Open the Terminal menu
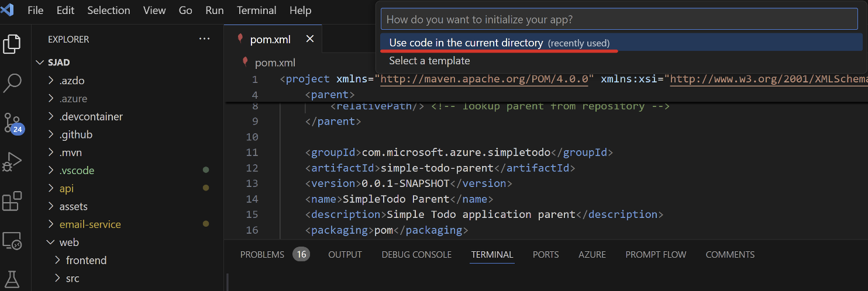Viewport: 868px width, 291px height. coord(256,11)
